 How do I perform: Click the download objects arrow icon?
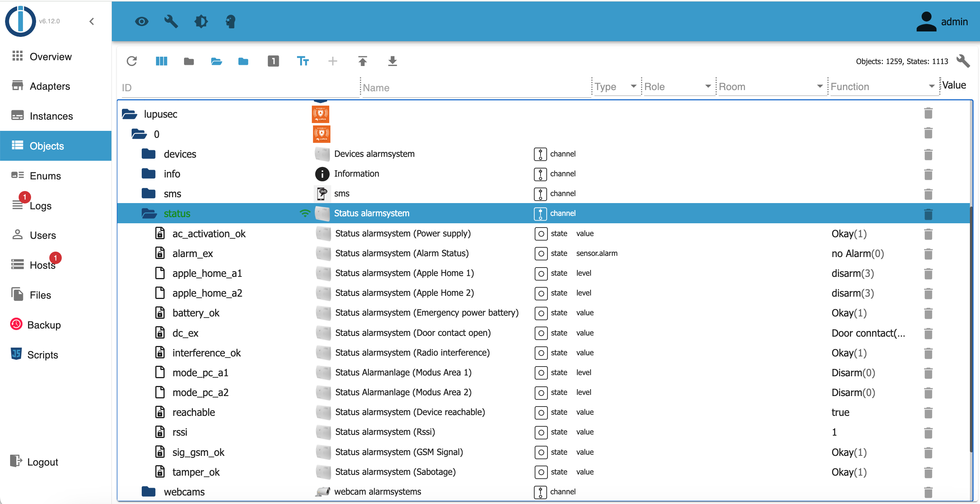[x=392, y=61]
